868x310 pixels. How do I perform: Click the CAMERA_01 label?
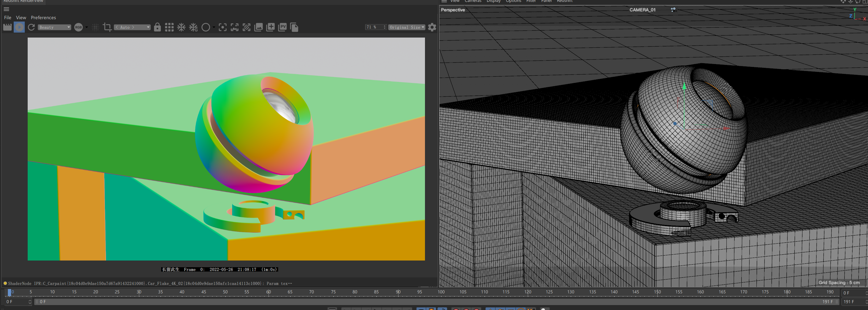coord(642,10)
